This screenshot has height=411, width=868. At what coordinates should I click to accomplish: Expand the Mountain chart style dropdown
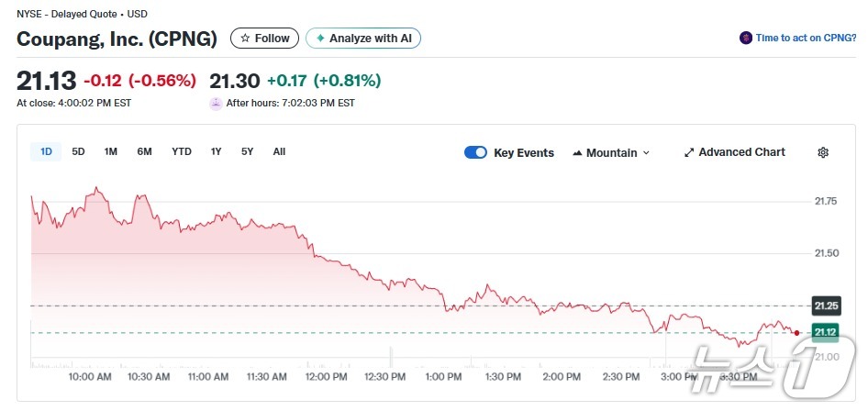(x=646, y=152)
